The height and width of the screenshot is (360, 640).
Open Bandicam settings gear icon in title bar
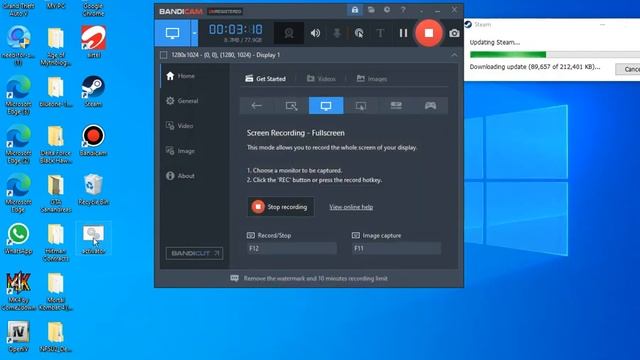pos(387,10)
